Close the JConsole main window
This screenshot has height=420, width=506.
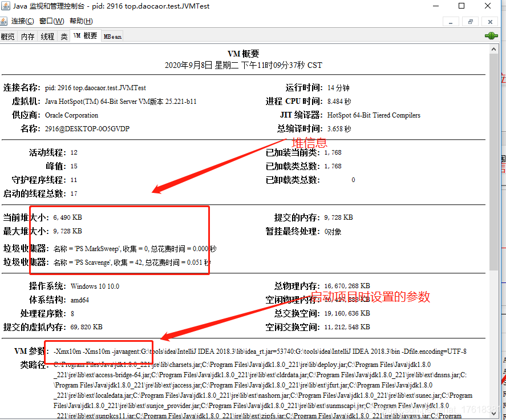(488, 6)
